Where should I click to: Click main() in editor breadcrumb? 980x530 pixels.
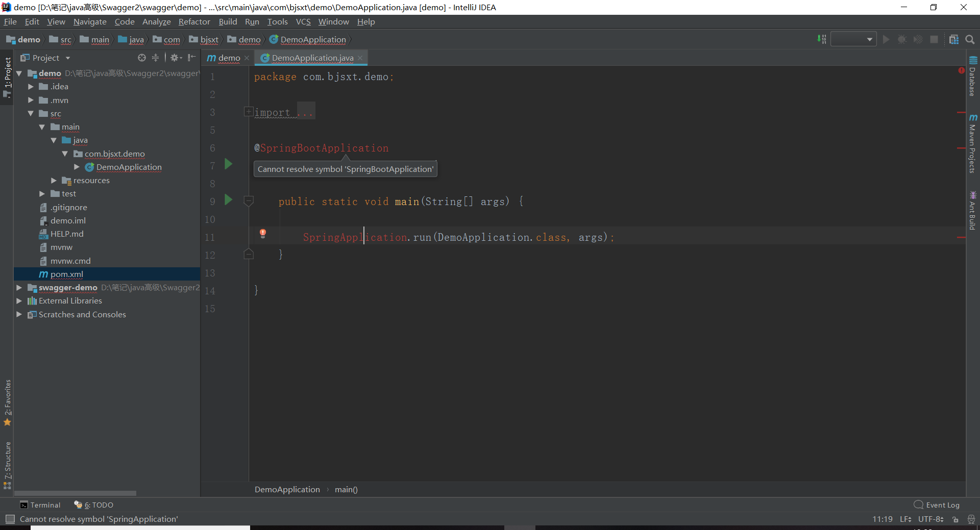[346, 489]
